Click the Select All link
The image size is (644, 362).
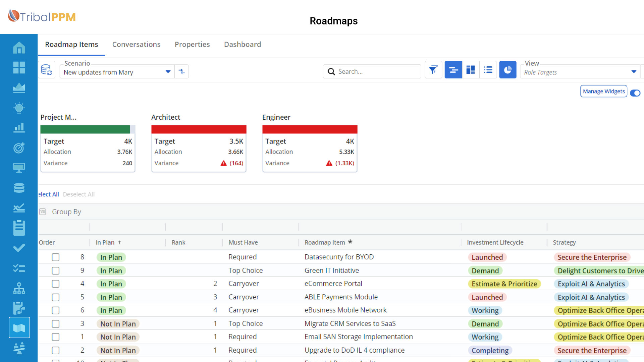pyautogui.click(x=49, y=194)
